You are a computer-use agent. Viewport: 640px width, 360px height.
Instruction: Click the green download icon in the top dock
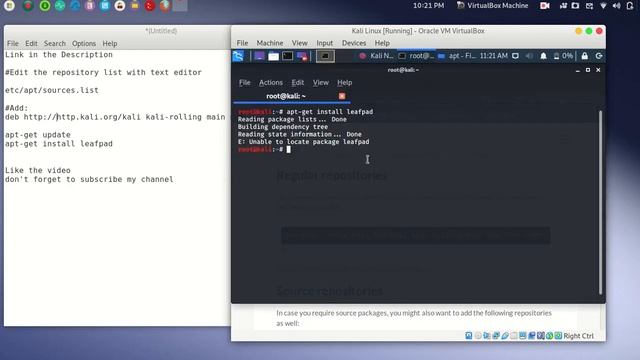pyautogui.click(x=45, y=6)
